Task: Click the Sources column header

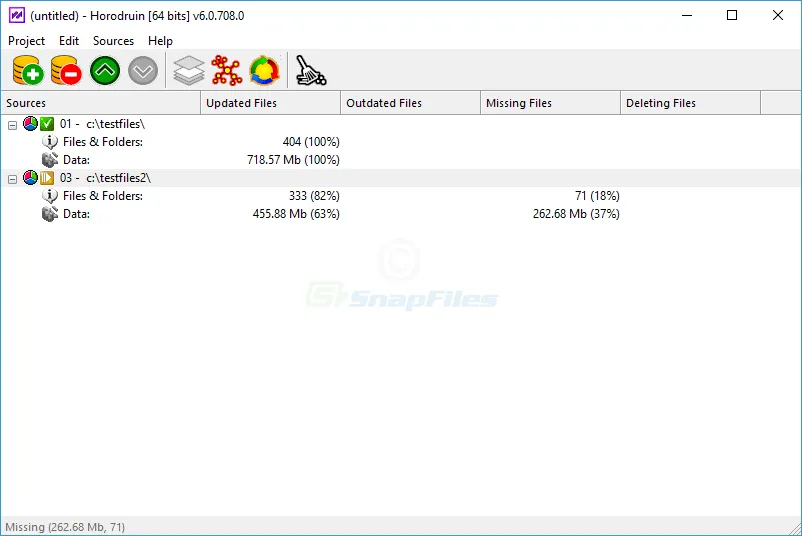Action: [x=101, y=103]
